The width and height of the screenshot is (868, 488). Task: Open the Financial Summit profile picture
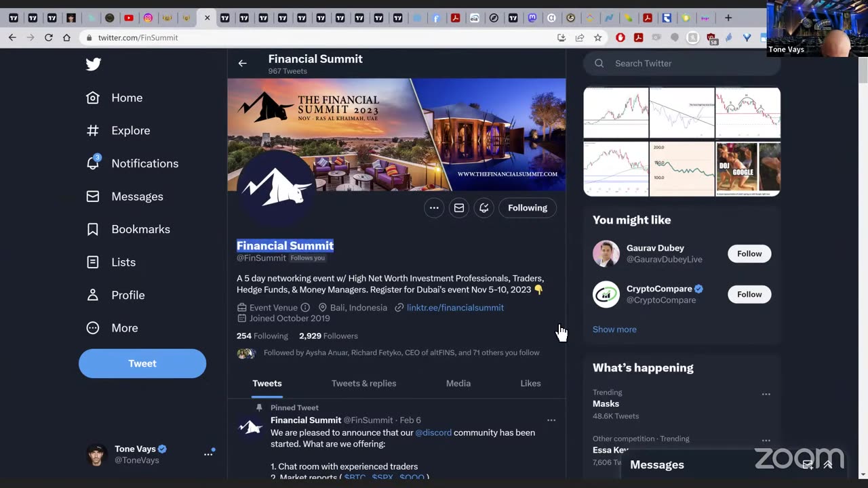pos(276,187)
